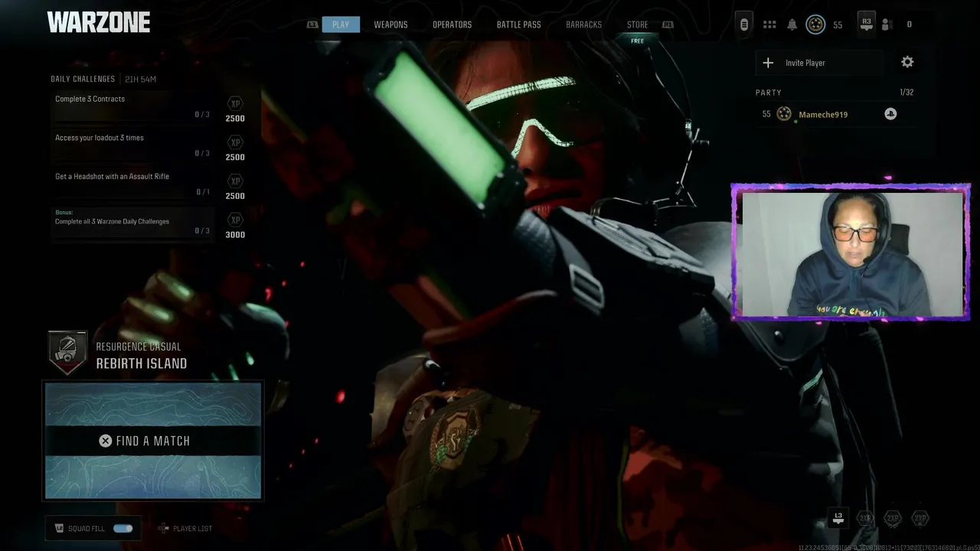
Task: Open the Barracks tab
Action: (584, 24)
